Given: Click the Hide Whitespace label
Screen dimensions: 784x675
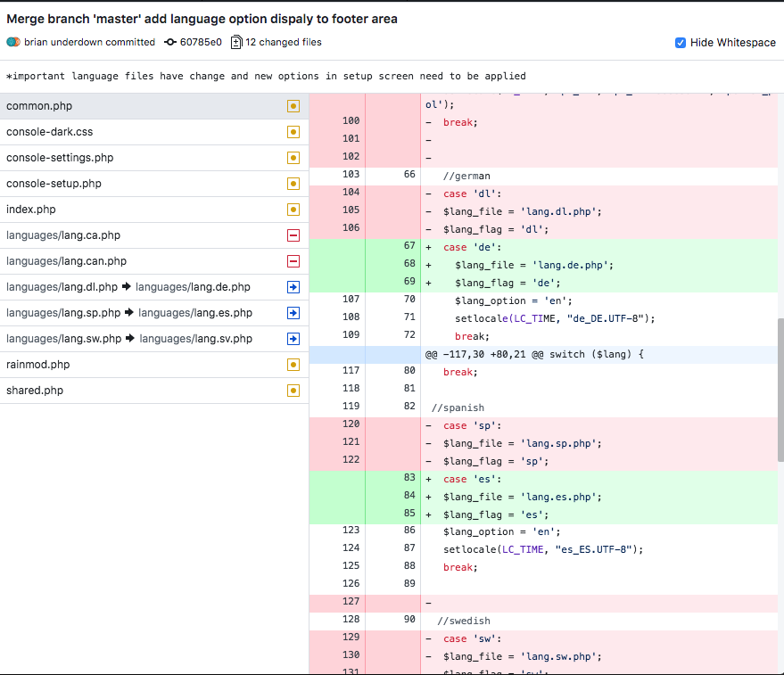Looking at the screenshot, I should point(732,43).
